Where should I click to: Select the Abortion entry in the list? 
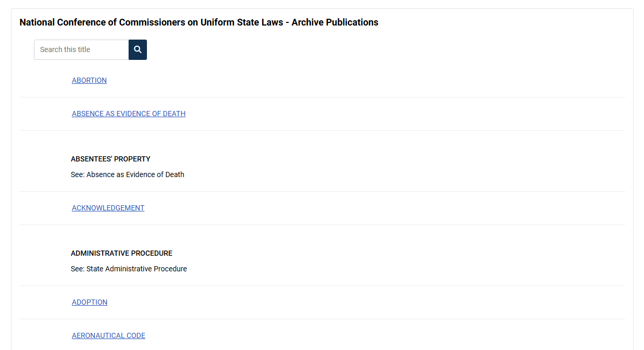pos(89,80)
